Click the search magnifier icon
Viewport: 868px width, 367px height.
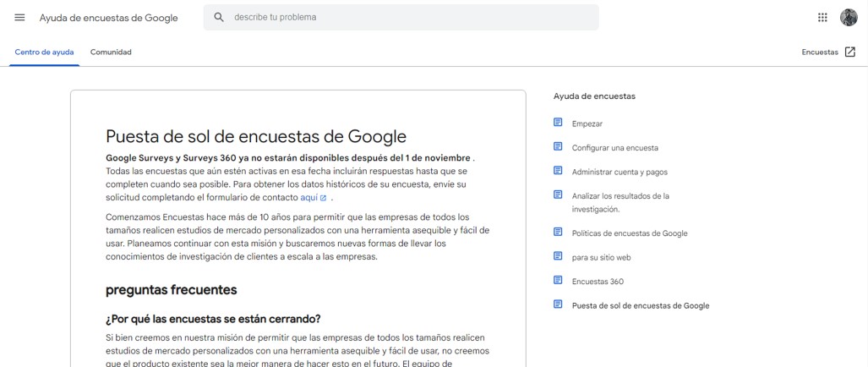pyautogui.click(x=219, y=17)
